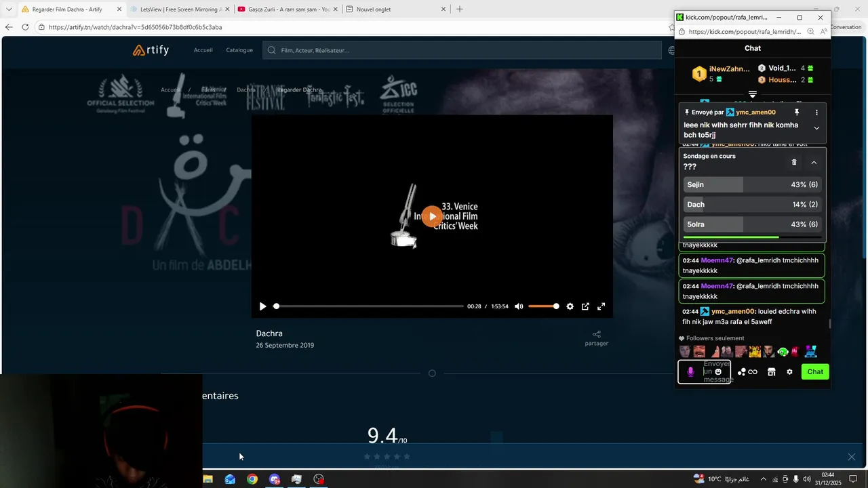This screenshot has width=868, height=488.
Task: Vote for 5olra in the poll
Action: click(x=753, y=224)
